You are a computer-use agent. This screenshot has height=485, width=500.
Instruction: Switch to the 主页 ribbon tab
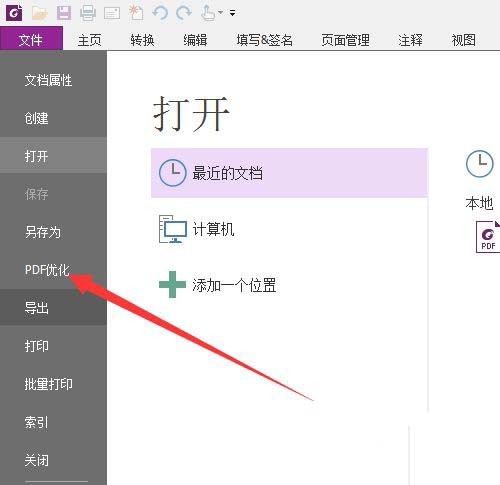pos(89,40)
